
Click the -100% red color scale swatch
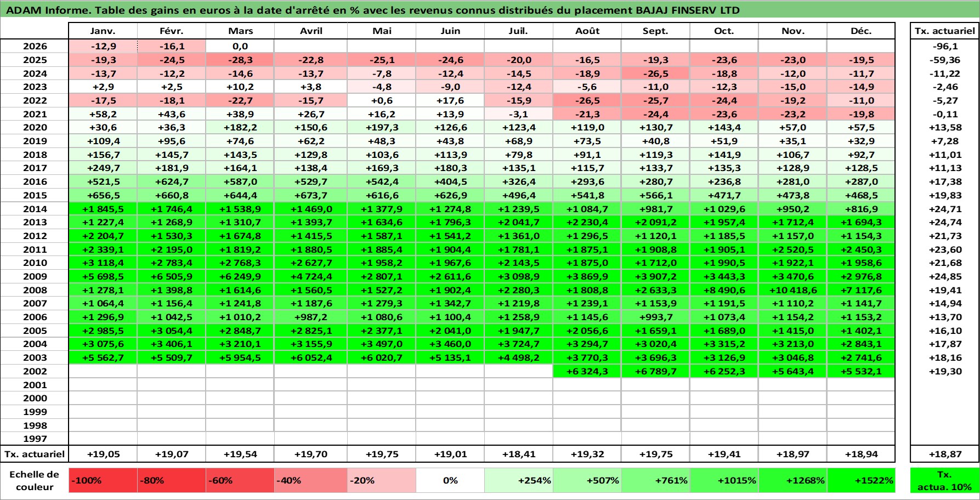coord(103,480)
